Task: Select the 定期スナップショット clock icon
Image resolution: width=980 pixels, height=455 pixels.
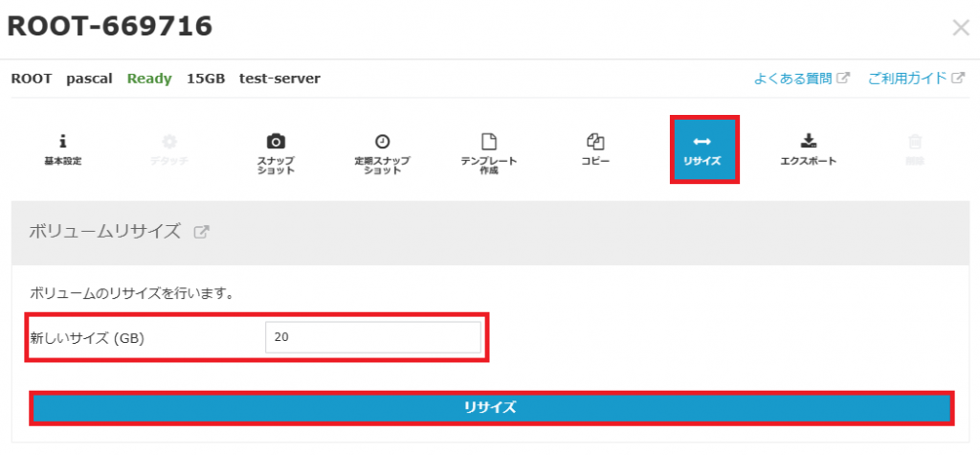Action: (x=382, y=142)
